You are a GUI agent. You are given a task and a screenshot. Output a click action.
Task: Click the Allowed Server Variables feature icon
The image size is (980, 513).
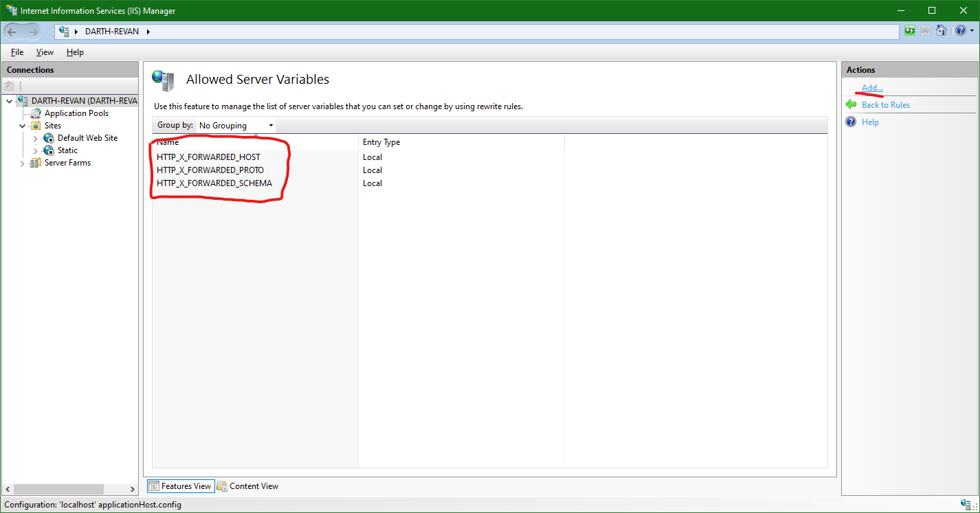point(164,80)
